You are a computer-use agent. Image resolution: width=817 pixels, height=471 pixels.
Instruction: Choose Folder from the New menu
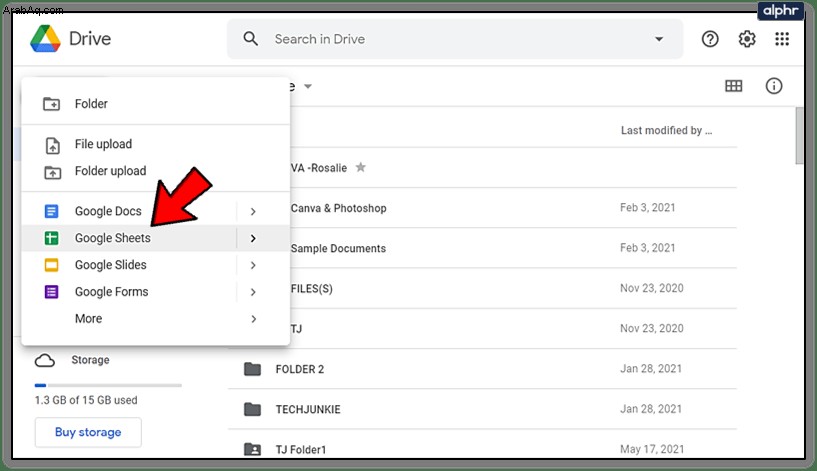(x=155, y=104)
